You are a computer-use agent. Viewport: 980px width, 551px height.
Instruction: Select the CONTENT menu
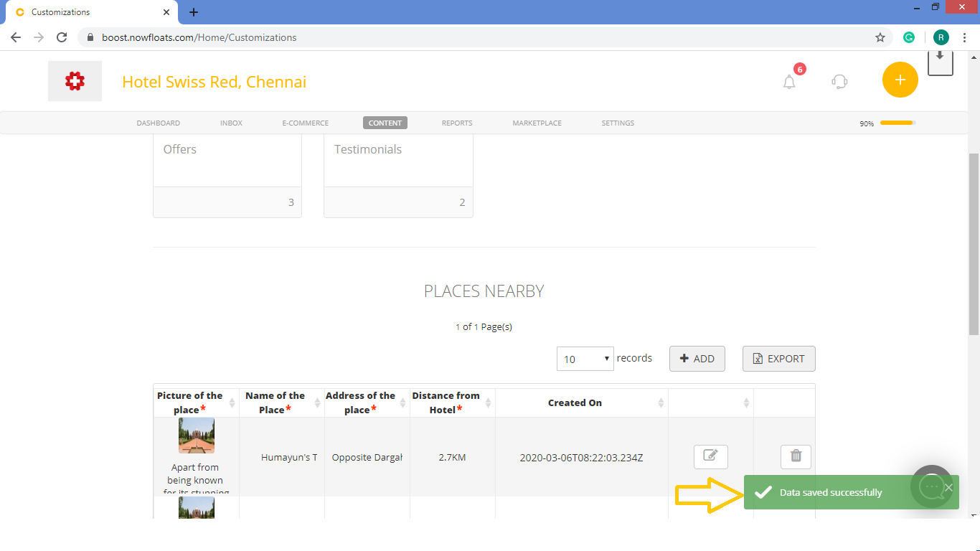pyautogui.click(x=385, y=123)
